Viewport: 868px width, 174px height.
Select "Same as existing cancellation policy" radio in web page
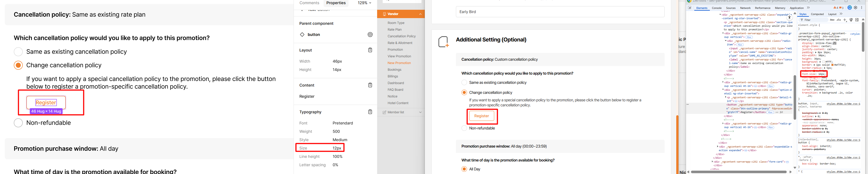(x=464, y=82)
